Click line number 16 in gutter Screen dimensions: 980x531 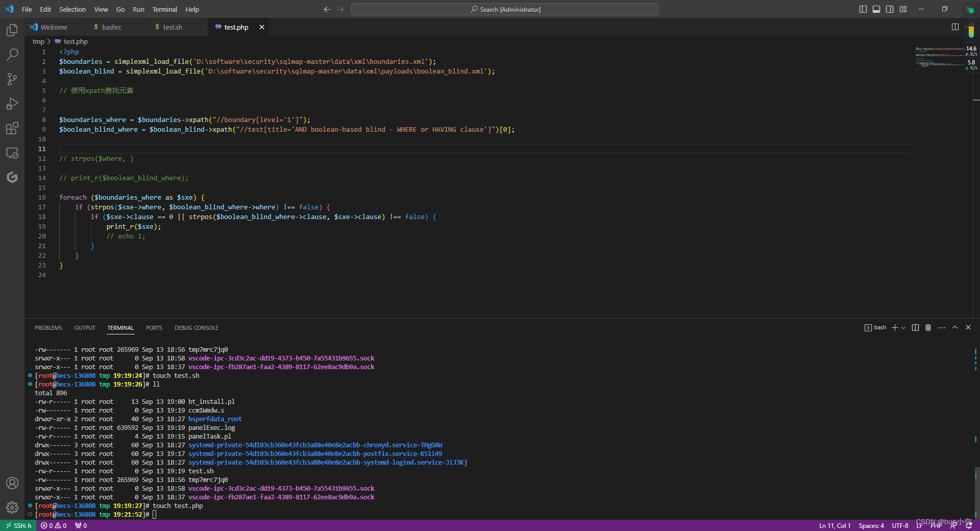click(x=42, y=197)
